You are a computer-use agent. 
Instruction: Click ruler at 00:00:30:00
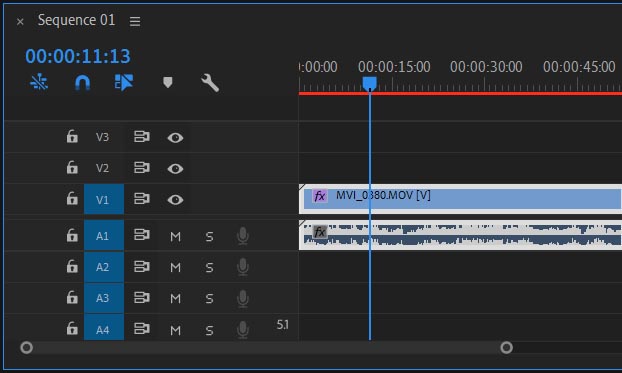(486, 67)
